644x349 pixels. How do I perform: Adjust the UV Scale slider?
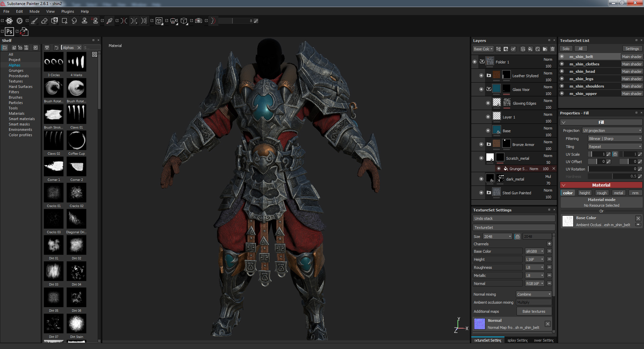(596, 154)
